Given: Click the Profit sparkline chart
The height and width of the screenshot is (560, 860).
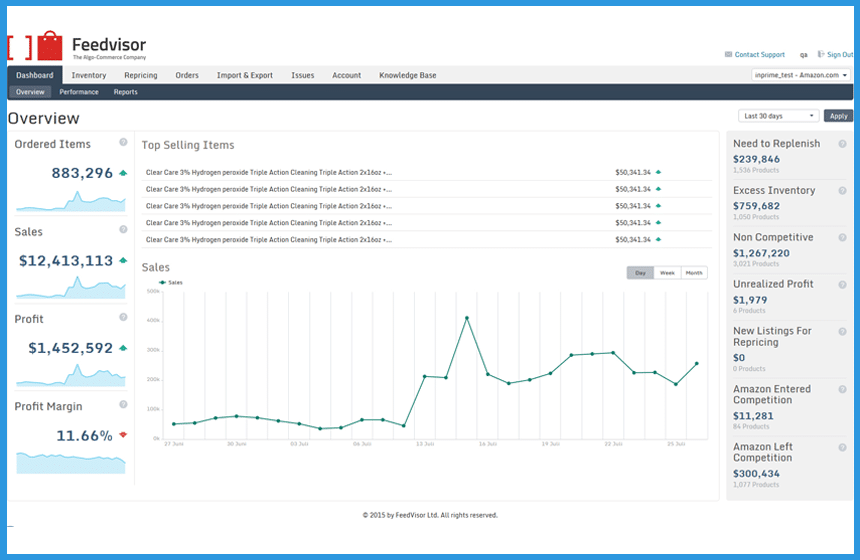Looking at the screenshot, I should [71, 375].
